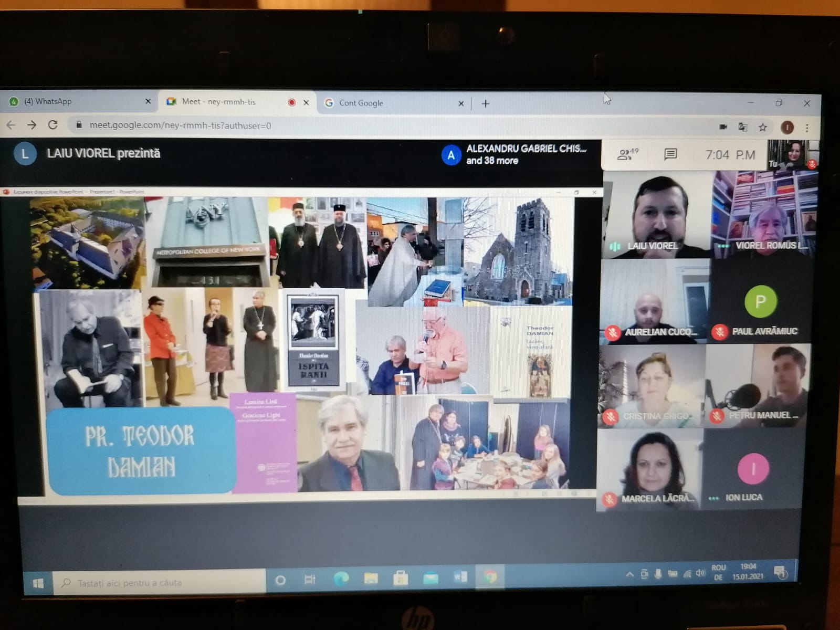The width and height of the screenshot is (840, 630).
Task: Open a new browser tab
Action: click(x=486, y=103)
